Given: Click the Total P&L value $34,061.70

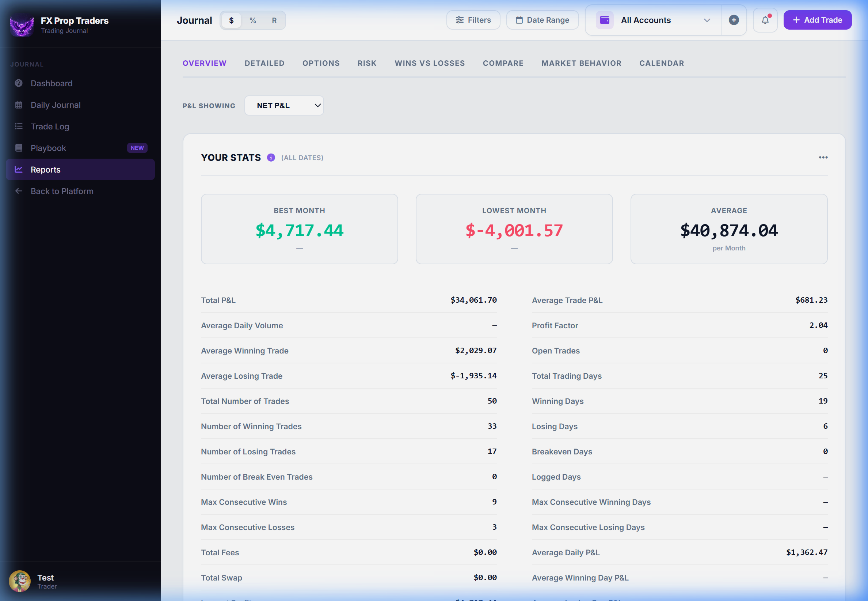Looking at the screenshot, I should pyautogui.click(x=473, y=300).
